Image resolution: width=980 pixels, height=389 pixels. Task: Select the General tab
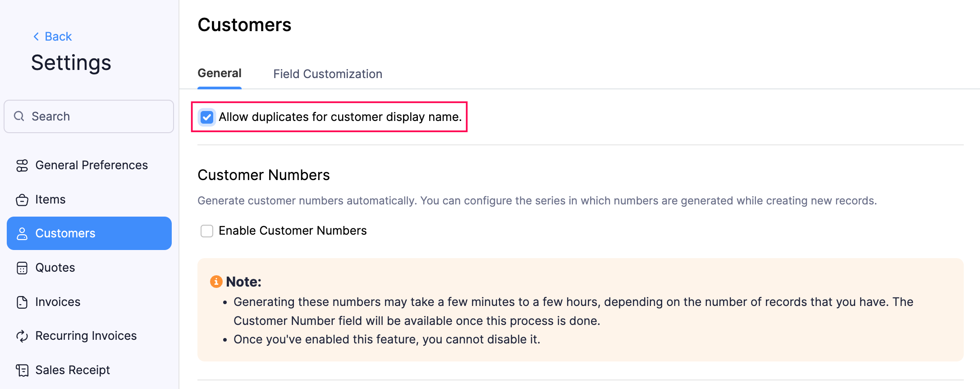[220, 73]
